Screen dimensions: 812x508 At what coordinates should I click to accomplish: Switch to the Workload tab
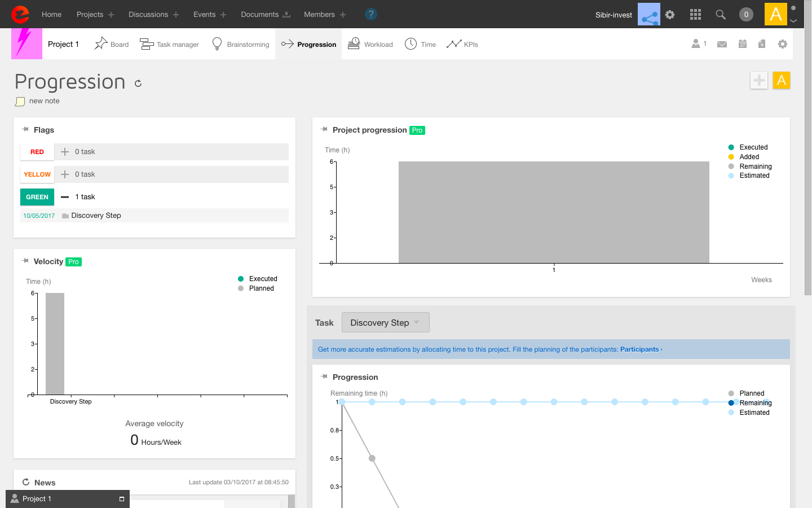(370, 45)
